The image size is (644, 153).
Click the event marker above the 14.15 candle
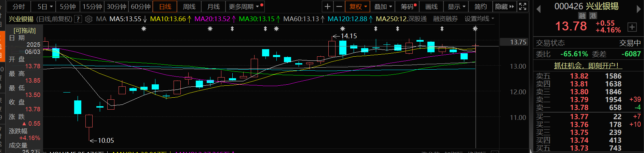(342, 29)
